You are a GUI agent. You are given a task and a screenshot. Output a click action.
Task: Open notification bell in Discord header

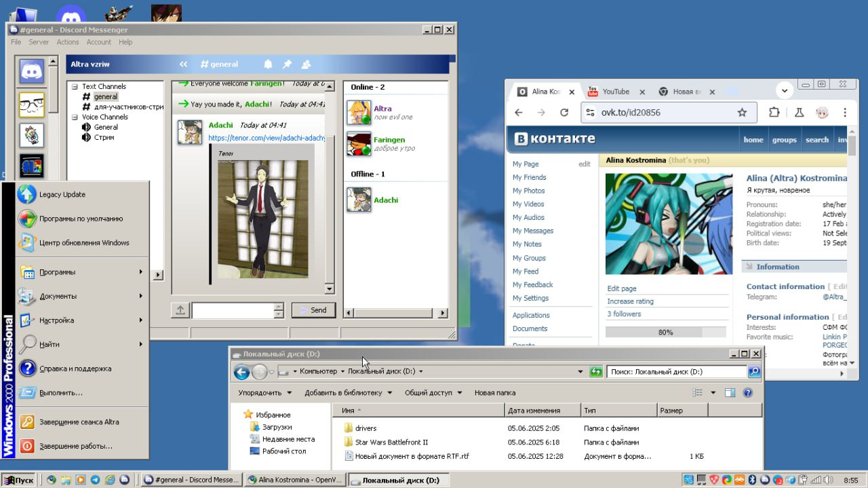point(268,64)
